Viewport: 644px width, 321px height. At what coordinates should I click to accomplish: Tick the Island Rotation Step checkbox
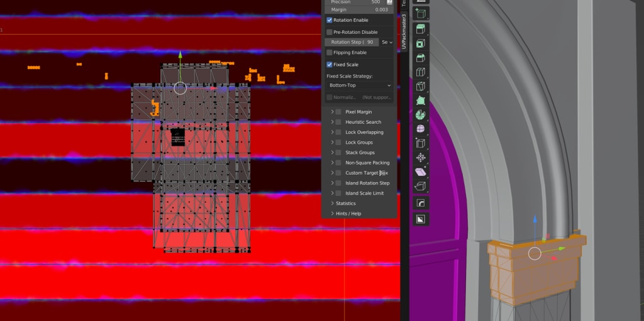[x=338, y=183]
